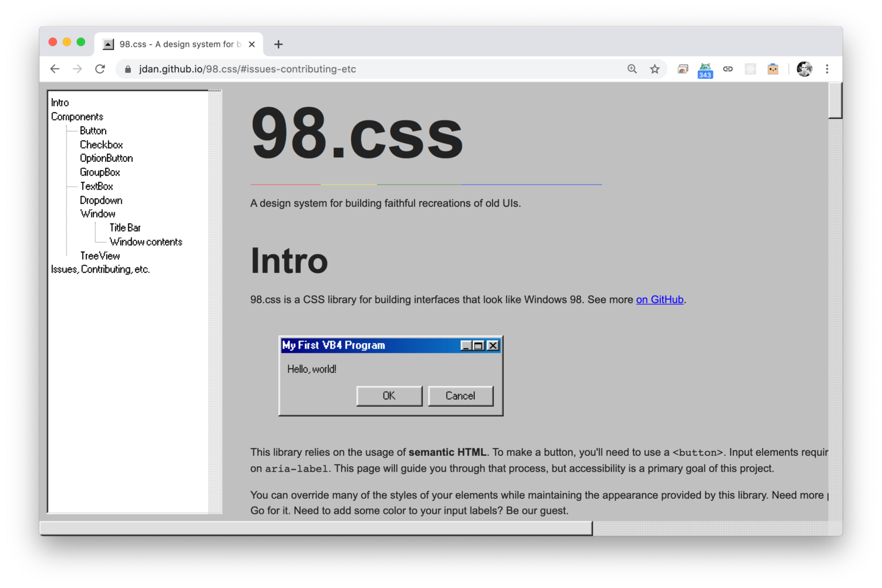Select Components in the tree view
The image size is (882, 588).
pyautogui.click(x=77, y=117)
